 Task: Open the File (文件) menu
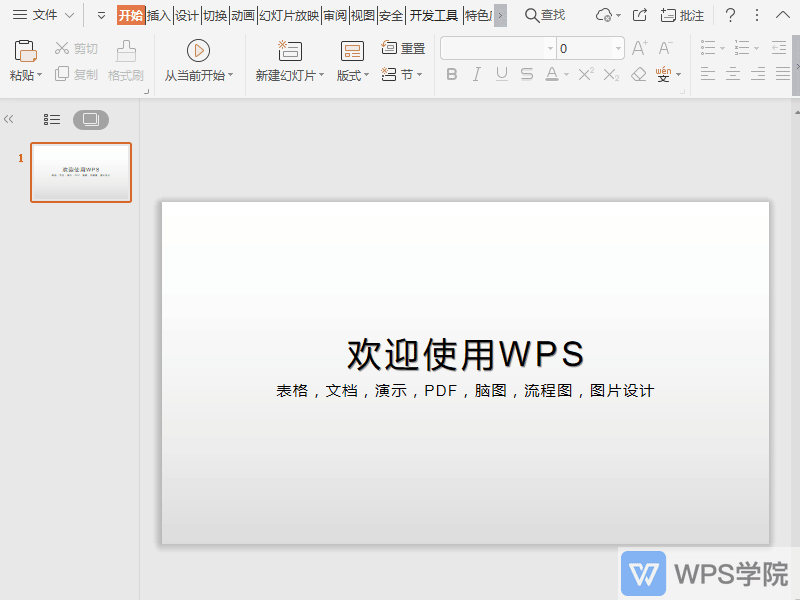43,15
